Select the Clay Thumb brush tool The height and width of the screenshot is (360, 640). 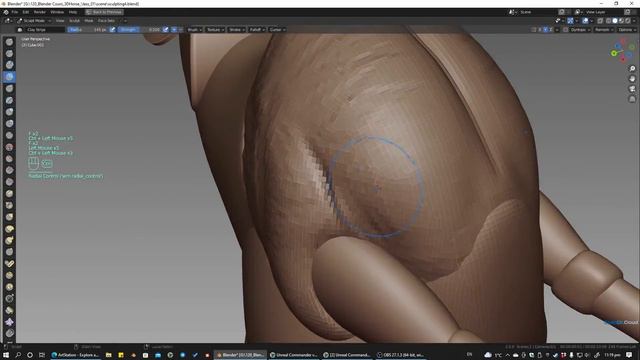pos(9,88)
